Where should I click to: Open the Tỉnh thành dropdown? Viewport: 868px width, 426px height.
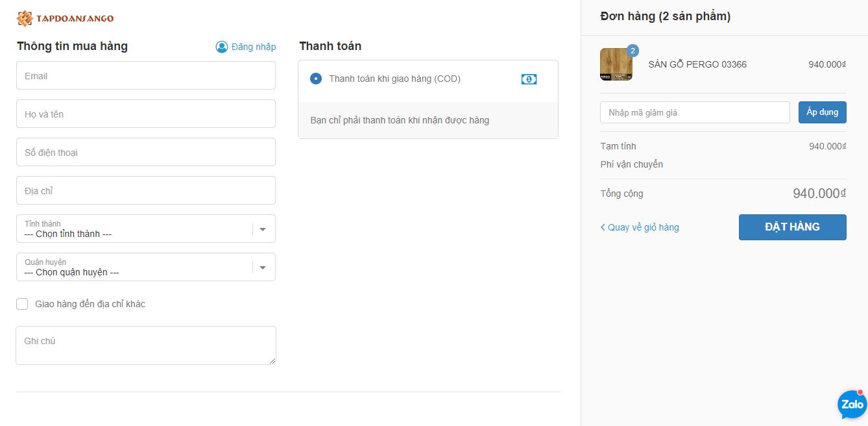point(146,229)
